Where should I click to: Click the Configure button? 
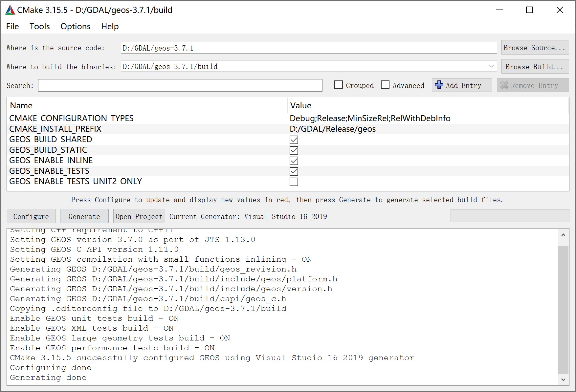click(x=31, y=216)
